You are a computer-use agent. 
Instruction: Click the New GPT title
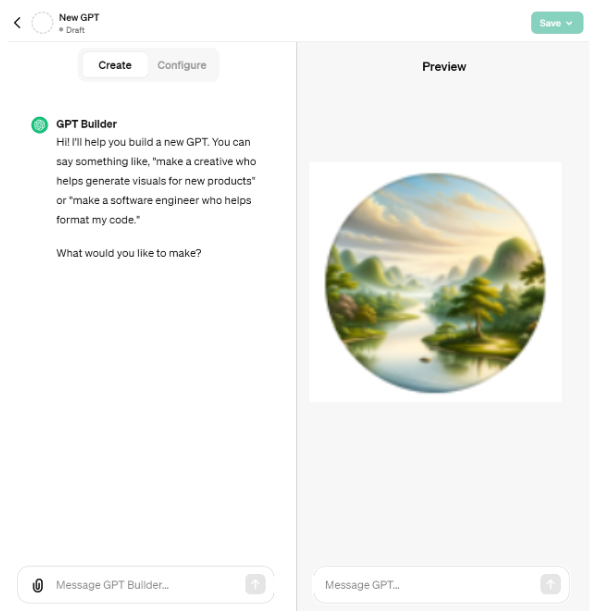tap(79, 18)
